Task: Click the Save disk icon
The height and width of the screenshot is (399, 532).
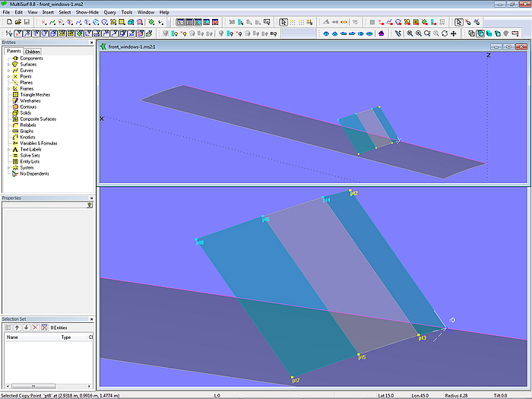Action: (x=26, y=23)
